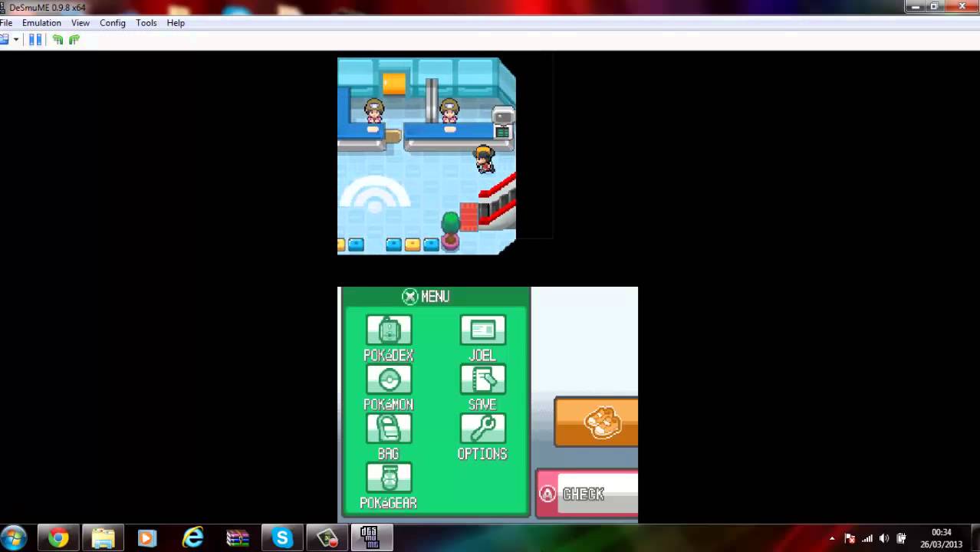Open the volume speaker tray icon
Image resolution: width=980 pixels, height=552 pixels.
tap(884, 538)
